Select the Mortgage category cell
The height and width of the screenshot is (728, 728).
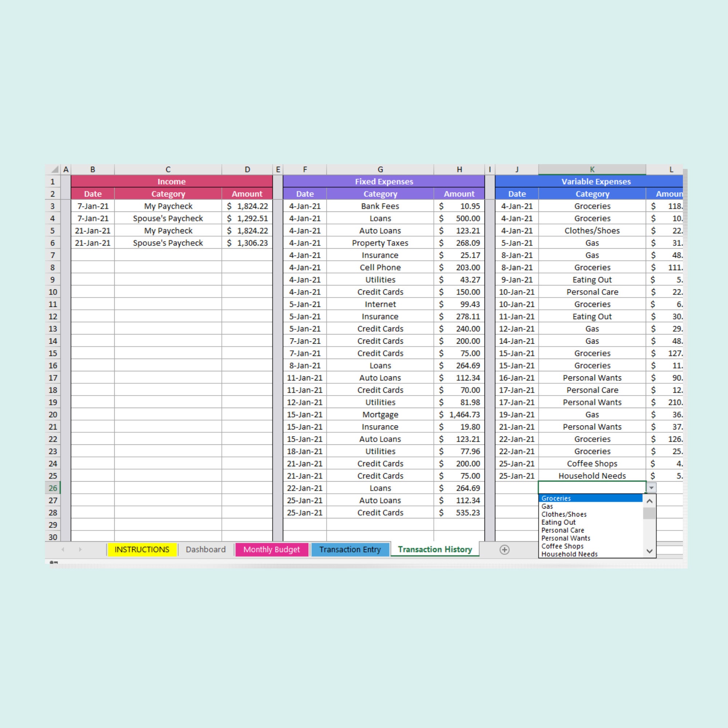(x=380, y=415)
